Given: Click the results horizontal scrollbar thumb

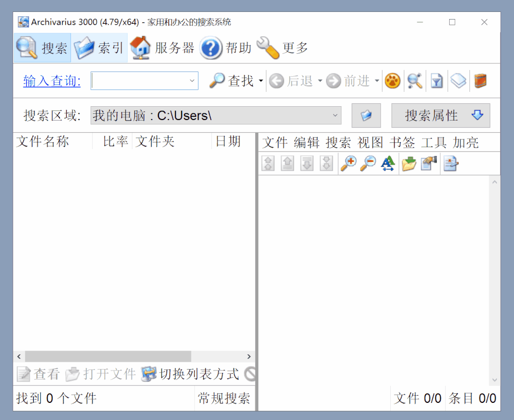Looking at the screenshot, I should point(108,356).
